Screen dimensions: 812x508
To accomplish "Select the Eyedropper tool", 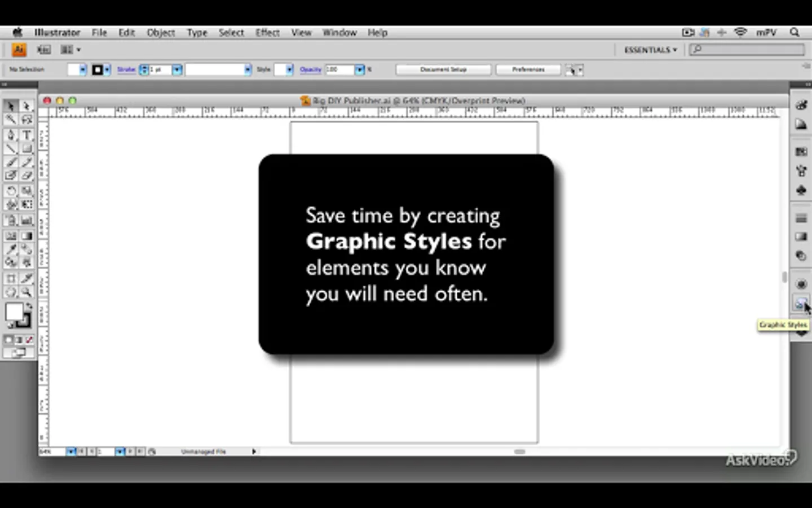I will click(11, 249).
